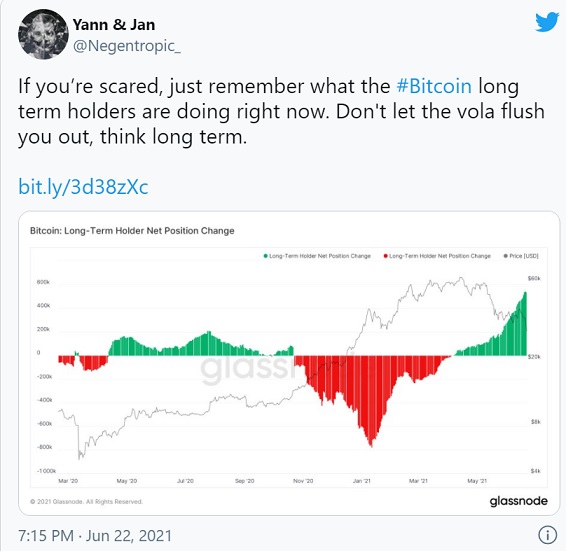Click the 2021 Glassnode All Rights Reserved text
The width and height of the screenshot is (566, 551).
[86, 502]
